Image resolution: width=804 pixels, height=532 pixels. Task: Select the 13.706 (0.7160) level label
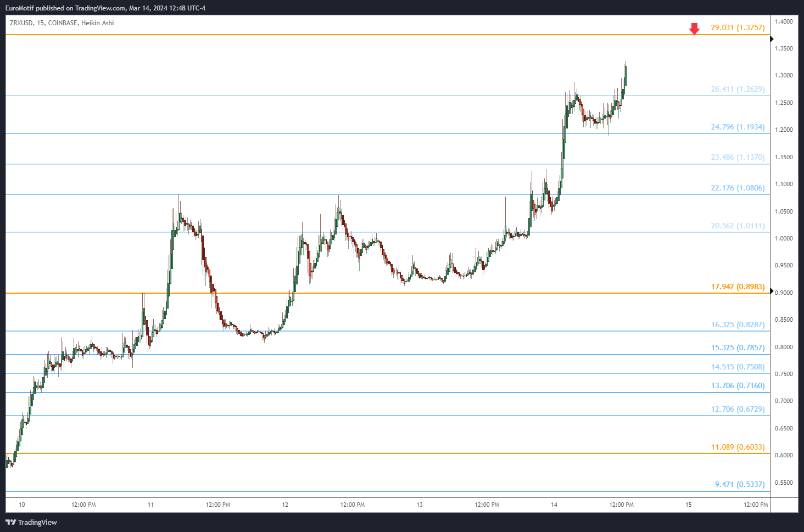(x=738, y=385)
